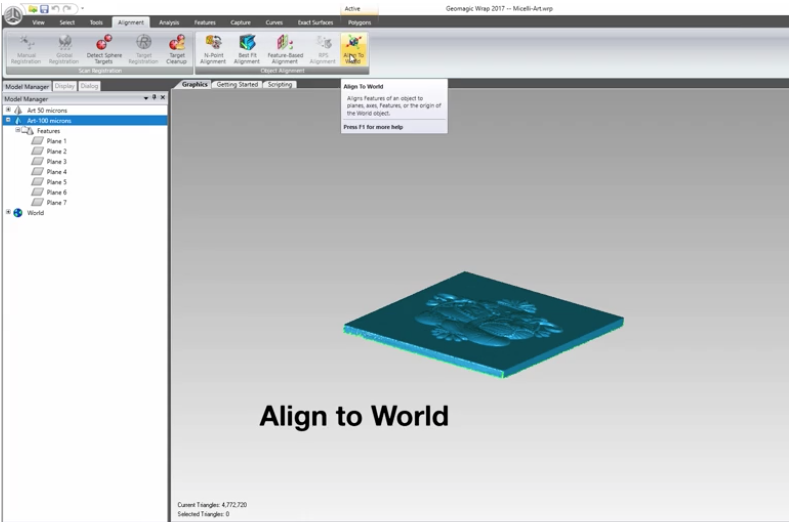Image resolution: width=789 pixels, height=522 pixels.
Task: Open the Select ribbon tab
Action: click(67, 23)
